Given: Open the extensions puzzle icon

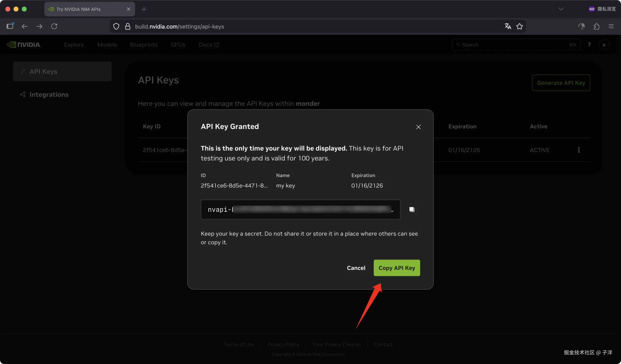Looking at the screenshot, I should coord(596,26).
